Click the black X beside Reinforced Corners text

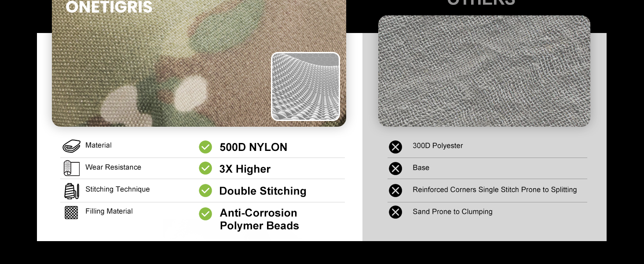(x=395, y=191)
